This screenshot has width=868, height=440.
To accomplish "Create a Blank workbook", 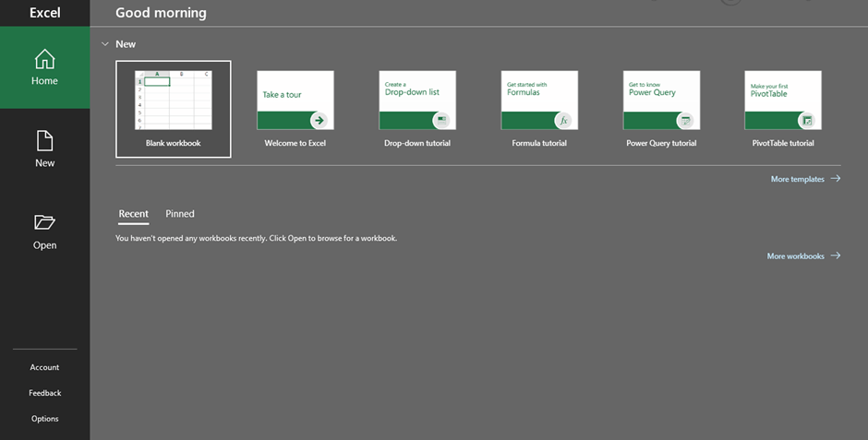I will click(x=173, y=109).
